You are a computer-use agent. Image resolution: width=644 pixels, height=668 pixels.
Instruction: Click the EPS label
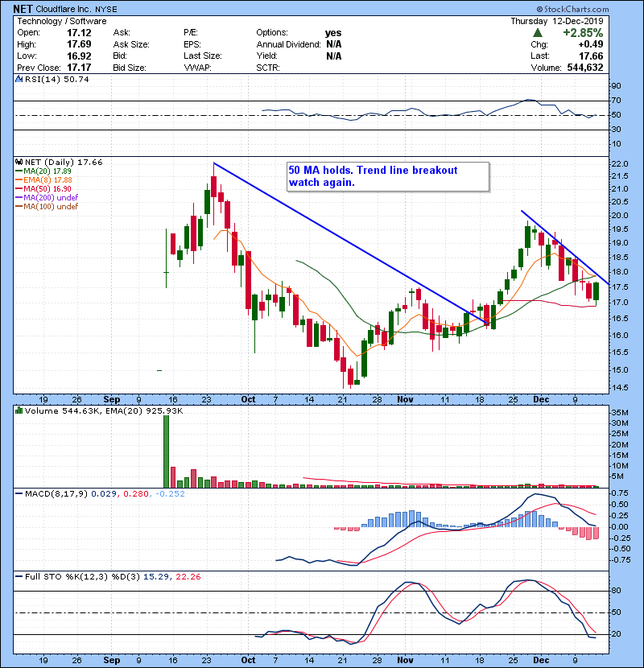[192, 44]
